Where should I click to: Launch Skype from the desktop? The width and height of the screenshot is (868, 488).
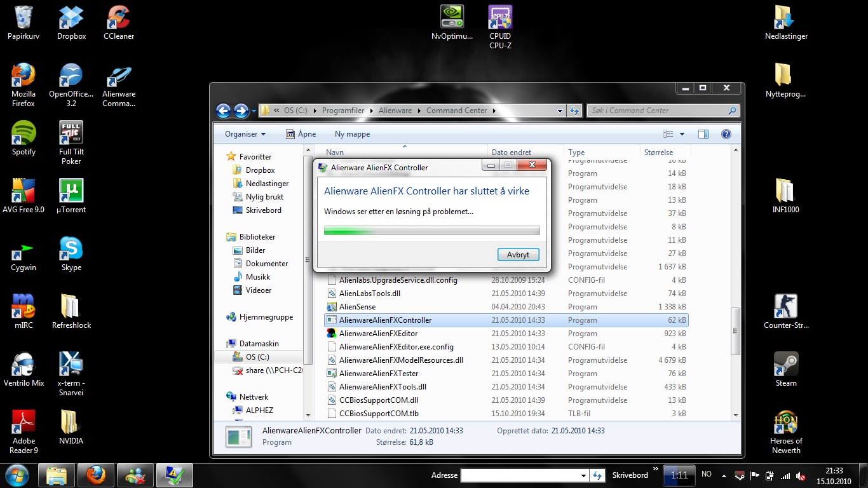point(71,254)
